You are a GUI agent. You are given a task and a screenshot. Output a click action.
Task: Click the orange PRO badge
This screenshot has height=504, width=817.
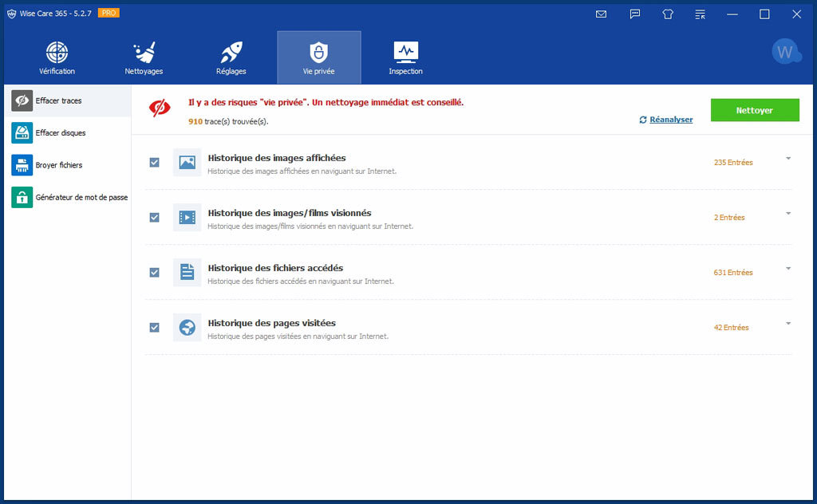109,13
